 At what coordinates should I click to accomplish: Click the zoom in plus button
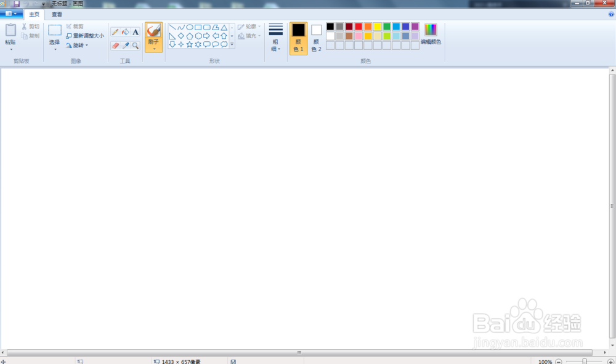610,362
